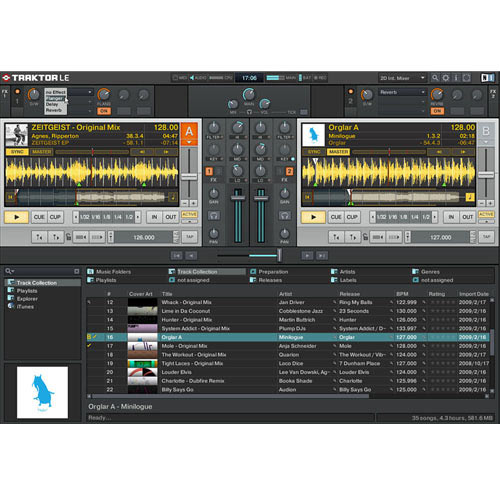Viewport: 500px width, 500px height.
Task: Select Flanger in the effect list
Action: pyautogui.click(x=55, y=99)
